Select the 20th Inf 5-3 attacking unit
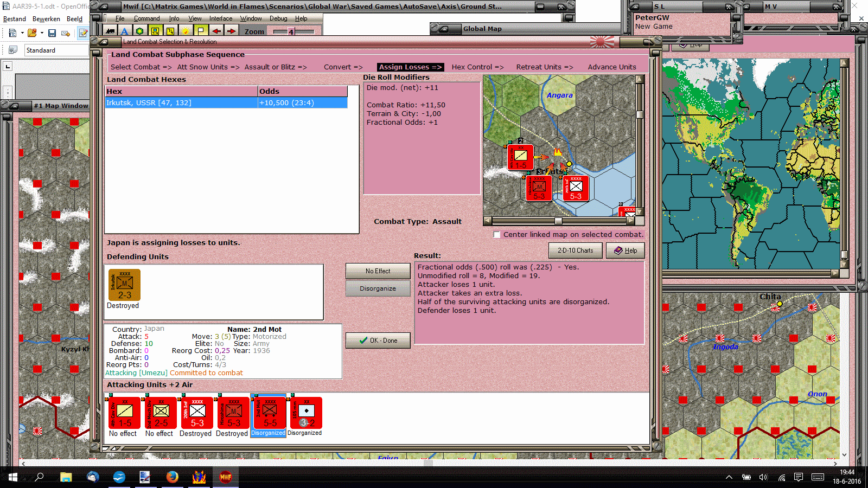Screen dimensions: 868x488 coord(197,413)
